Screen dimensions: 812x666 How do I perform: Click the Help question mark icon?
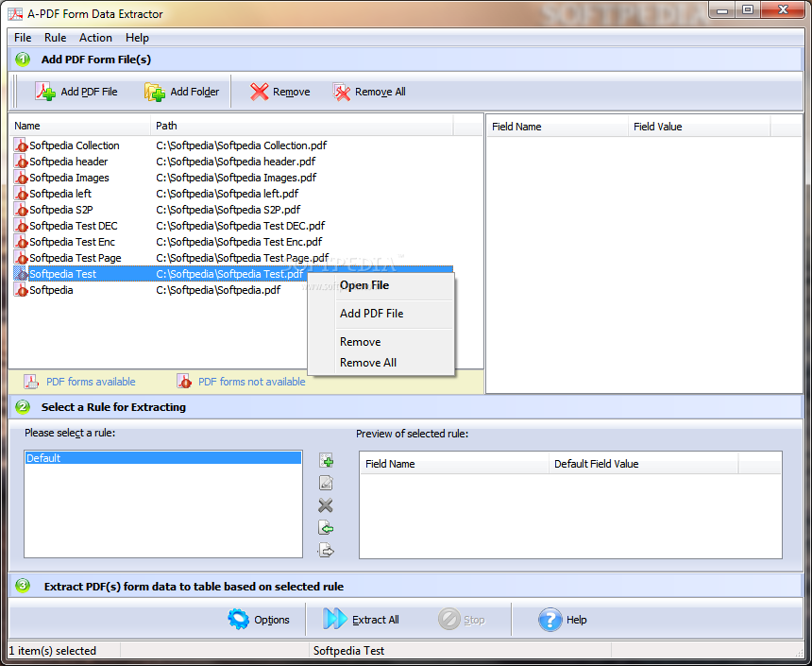(x=550, y=620)
